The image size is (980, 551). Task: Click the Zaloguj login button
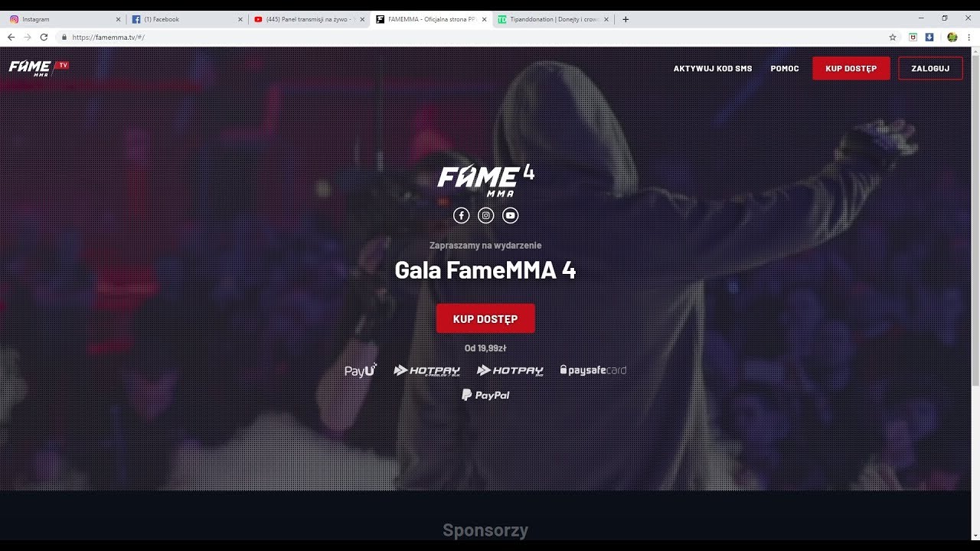coord(930,68)
